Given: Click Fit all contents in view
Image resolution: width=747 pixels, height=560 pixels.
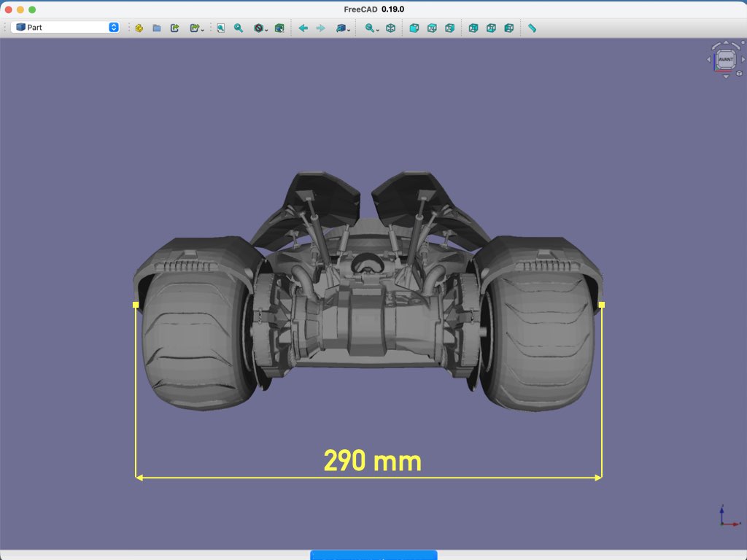Looking at the screenshot, I should [220, 28].
